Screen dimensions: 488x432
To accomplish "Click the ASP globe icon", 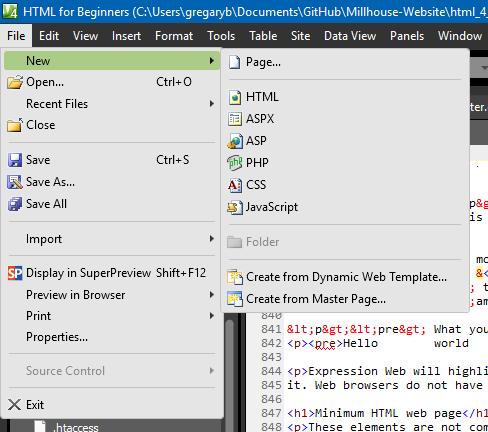I will [235, 141].
